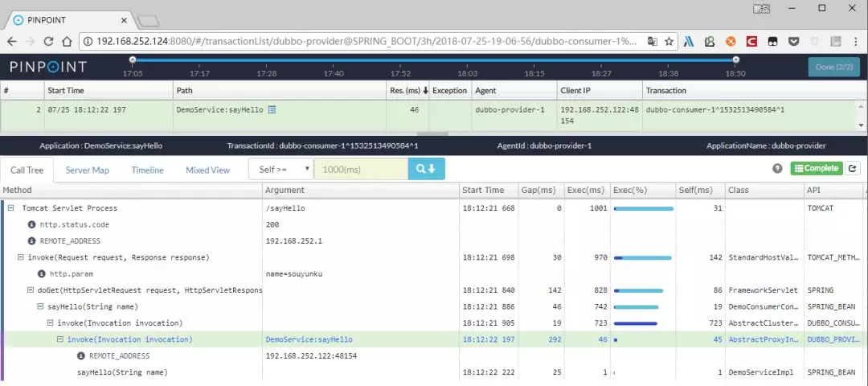The height and width of the screenshot is (386, 868).
Task: Click the info icon beside http.param
Action: point(42,273)
